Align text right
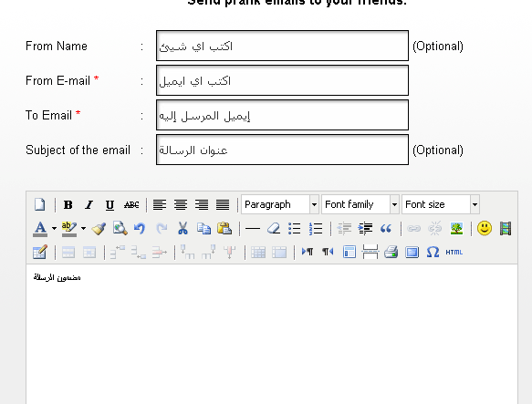This screenshot has height=404, width=532. (202, 204)
